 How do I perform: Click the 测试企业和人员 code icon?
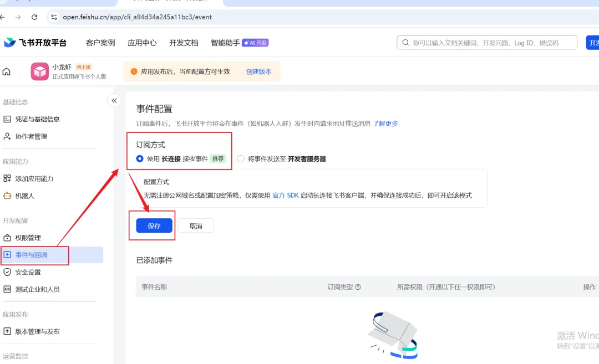[x=7, y=289]
